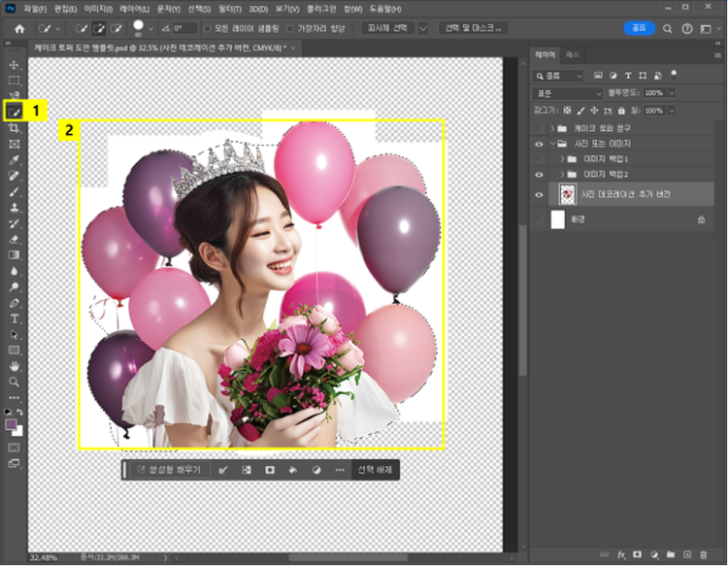Show the 케이크 토퍼 문구 layer group
The image size is (728, 566).
(x=540, y=128)
